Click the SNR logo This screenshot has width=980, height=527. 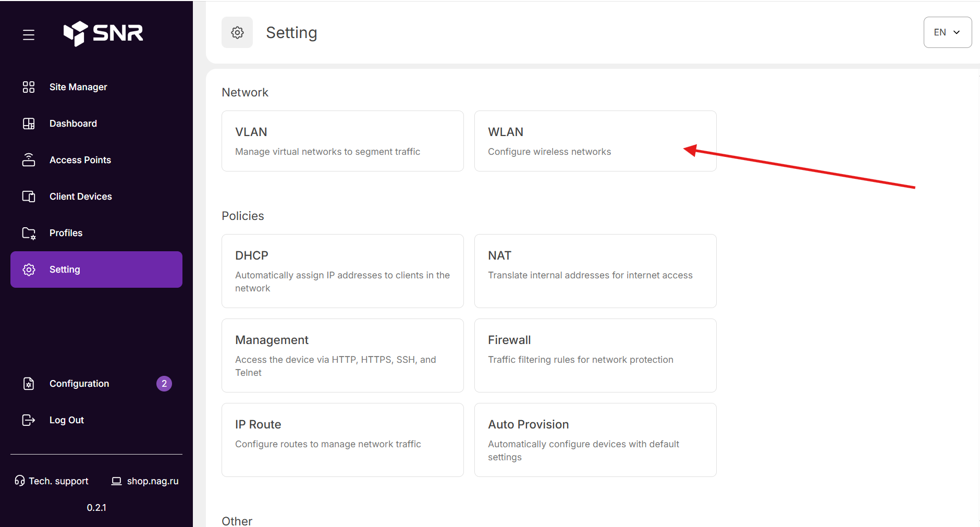coord(103,33)
